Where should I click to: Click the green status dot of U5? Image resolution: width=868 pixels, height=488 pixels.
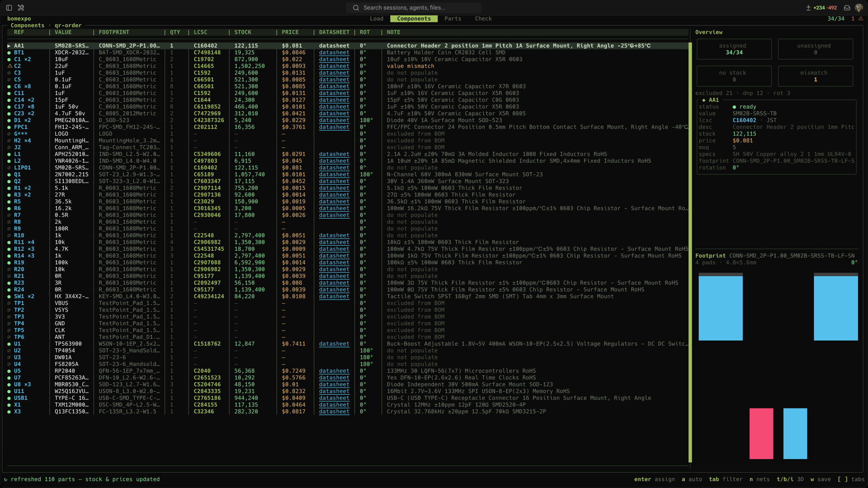9,371
